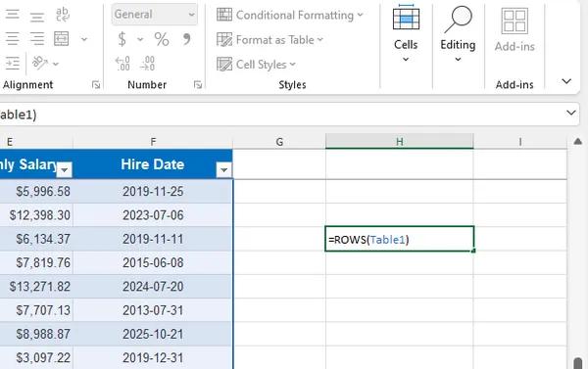This screenshot has width=588, height=369.
Task: Click the Orientation text rotation icon
Action: coord(39,64)
